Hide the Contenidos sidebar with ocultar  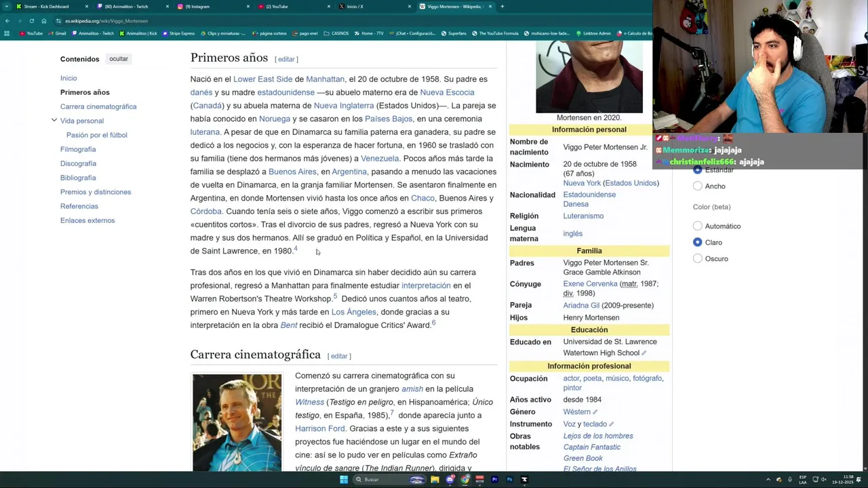point(119,59)
